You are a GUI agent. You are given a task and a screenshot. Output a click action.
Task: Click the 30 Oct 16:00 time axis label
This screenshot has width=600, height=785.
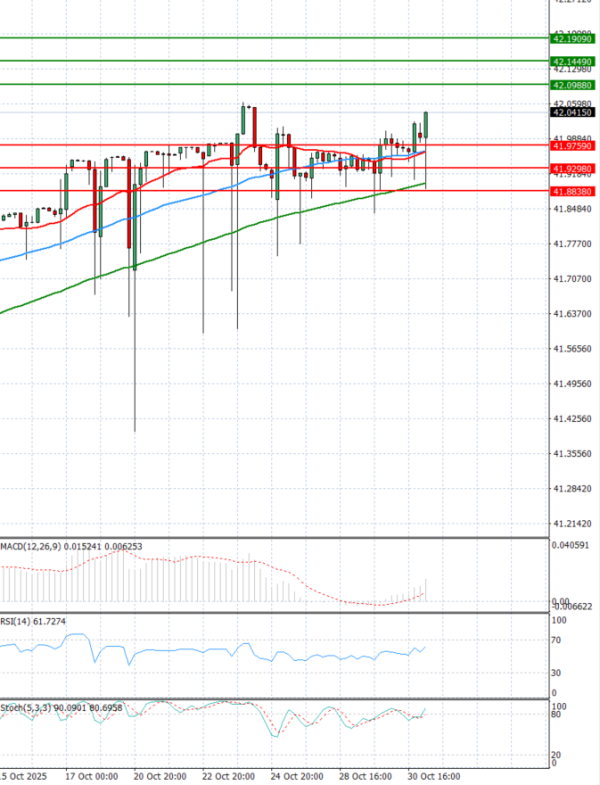(x=434, y=775)
